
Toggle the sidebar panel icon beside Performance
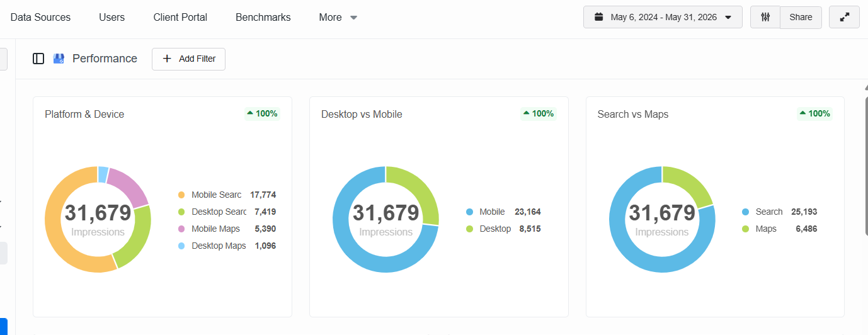[38, 59]
